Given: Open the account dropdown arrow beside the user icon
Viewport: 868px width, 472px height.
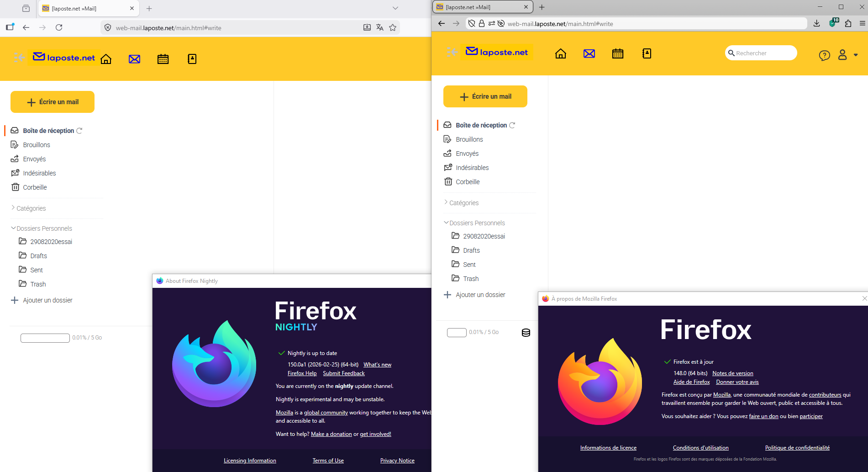Looking at the screenshot, I should tap(856, 55).
